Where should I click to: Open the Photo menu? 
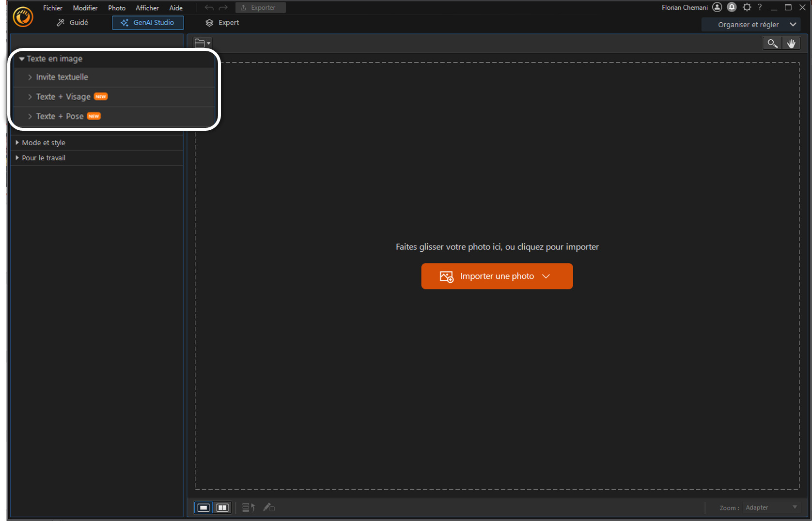tap(117, 8)
